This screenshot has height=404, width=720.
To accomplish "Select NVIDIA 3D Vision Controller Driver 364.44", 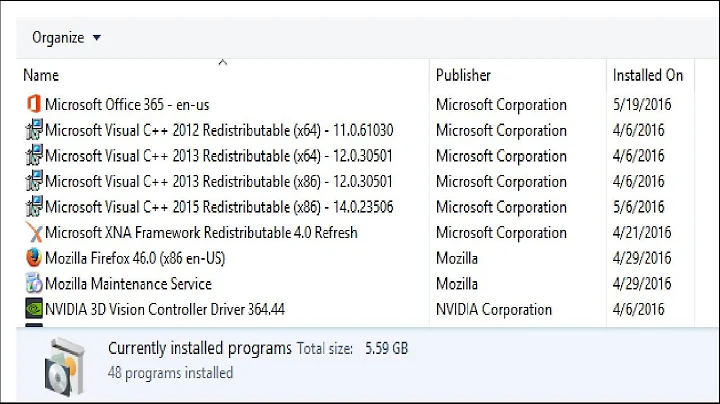I will (x=165, y=309).
